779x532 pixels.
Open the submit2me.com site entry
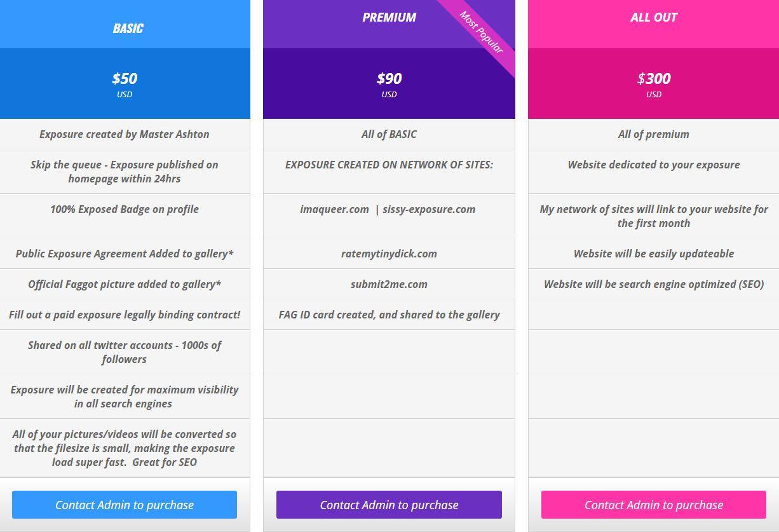(x=389, y=284)
